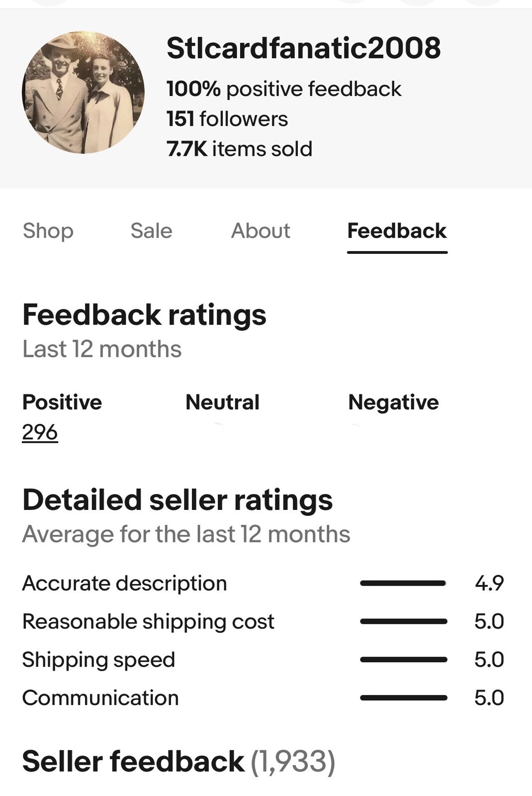The width and height of the screenshot is (532, 796).
Task: Tap the Detailed seller ratings heading
Action: (177, 500)
